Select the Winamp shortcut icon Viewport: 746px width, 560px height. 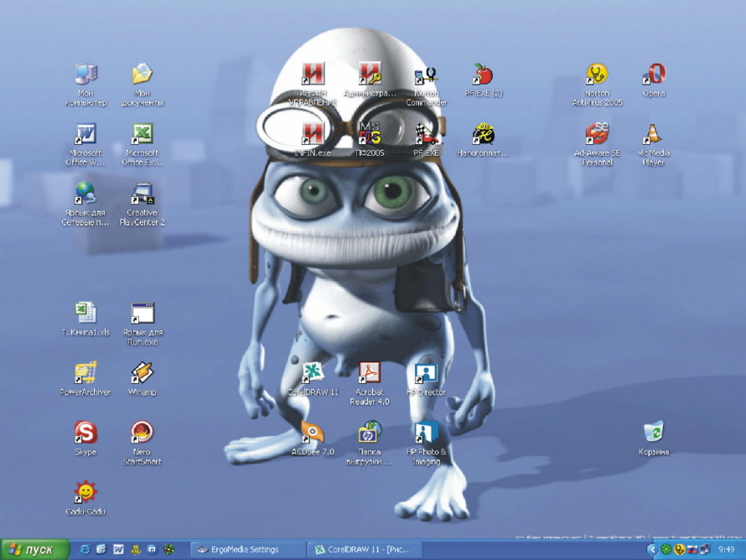[x=142, y=373]
